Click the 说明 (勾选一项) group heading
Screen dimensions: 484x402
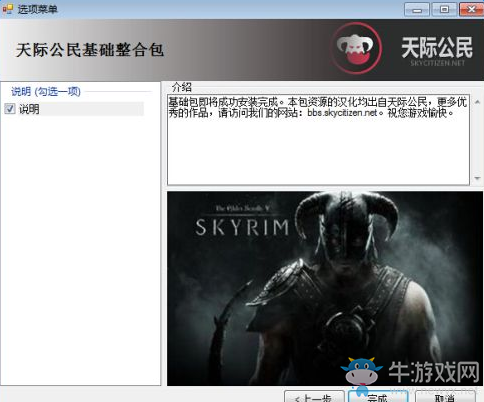pos(46,91)
